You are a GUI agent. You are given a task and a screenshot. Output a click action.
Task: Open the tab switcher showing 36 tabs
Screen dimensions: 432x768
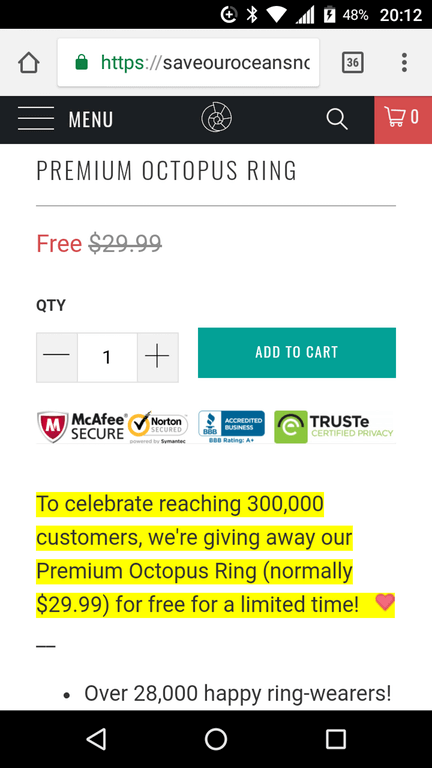tap(352, 62)
